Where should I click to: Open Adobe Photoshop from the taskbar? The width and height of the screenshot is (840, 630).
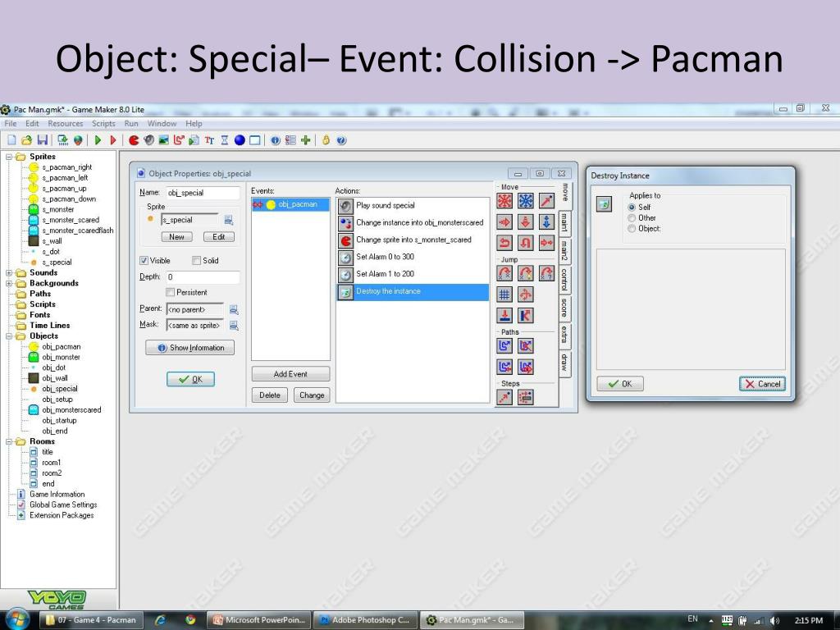(x=365, y=620)
